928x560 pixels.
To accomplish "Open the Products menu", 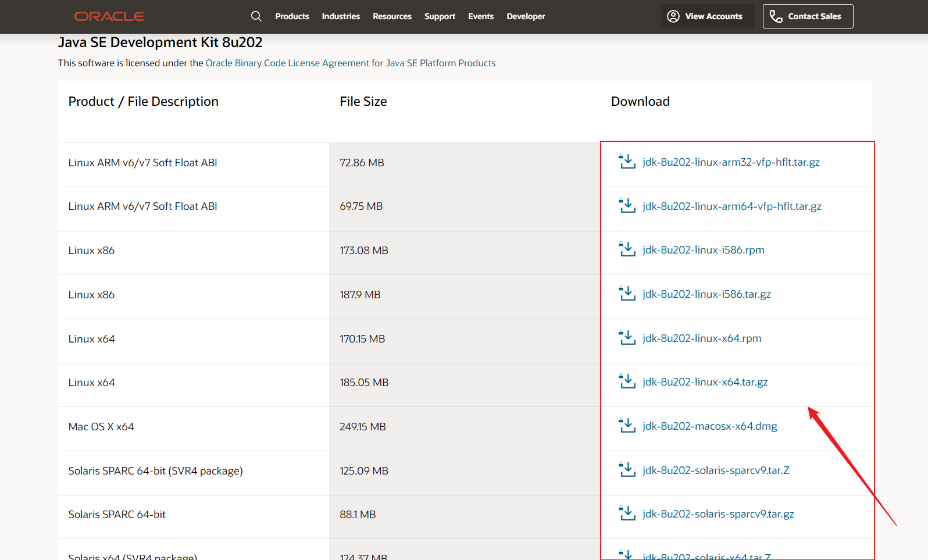I will click(x=292, y=16).
